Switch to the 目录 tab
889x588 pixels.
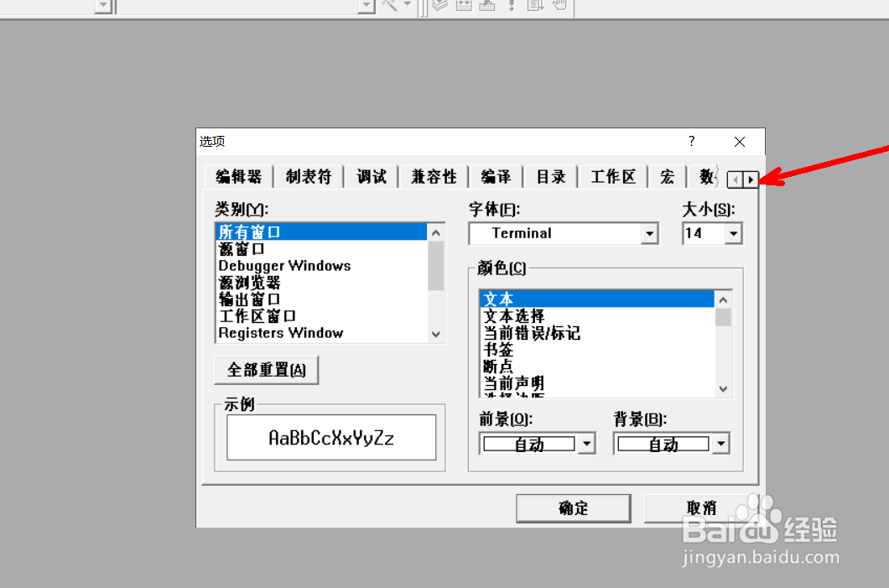tap(550, 176)
